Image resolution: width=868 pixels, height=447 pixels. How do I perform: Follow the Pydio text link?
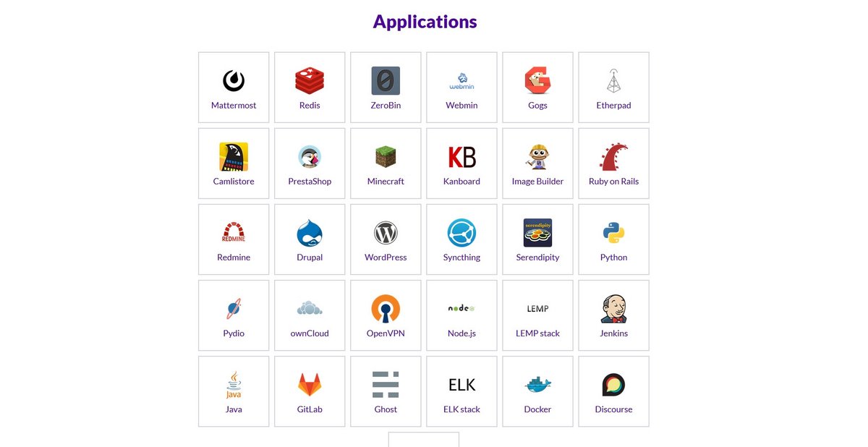click(234, 333)
